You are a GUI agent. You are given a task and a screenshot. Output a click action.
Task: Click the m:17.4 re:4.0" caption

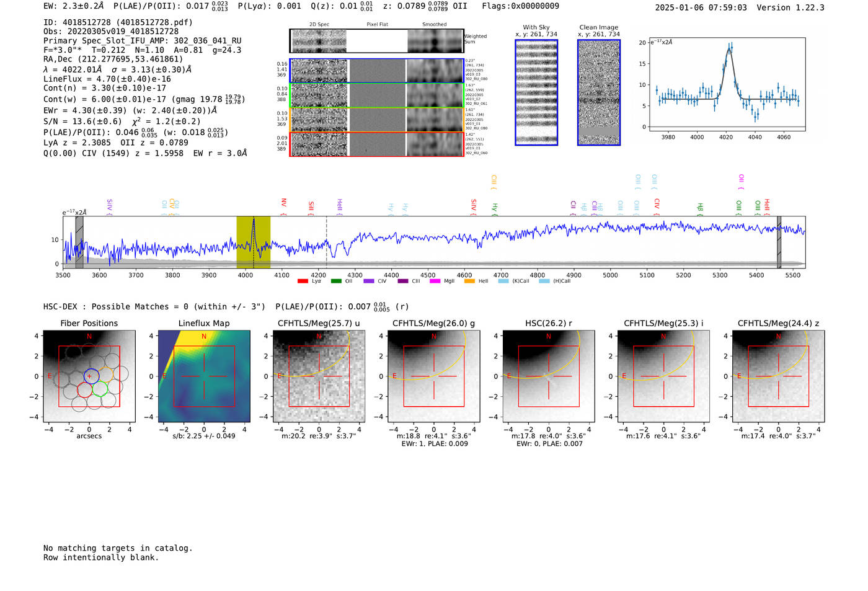point(778,436)
